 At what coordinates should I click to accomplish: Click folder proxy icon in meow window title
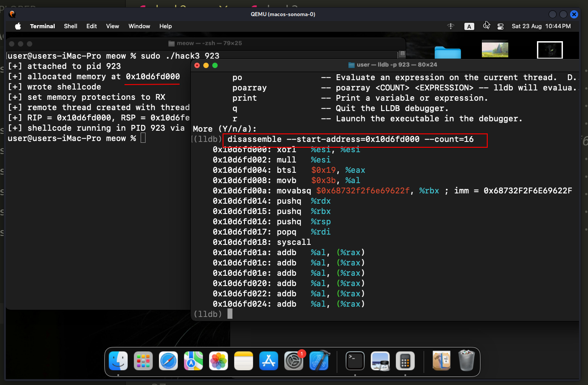coord(172,43)
